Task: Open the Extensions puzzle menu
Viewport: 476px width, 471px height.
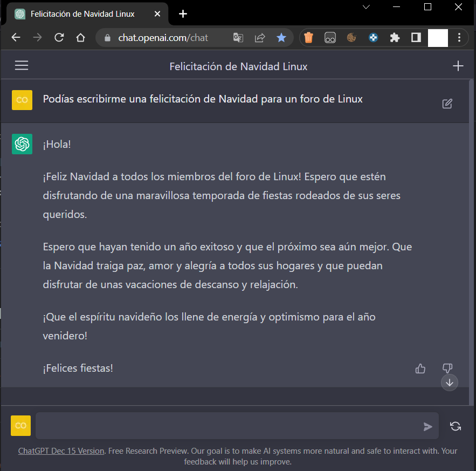Action: [395, 38]
